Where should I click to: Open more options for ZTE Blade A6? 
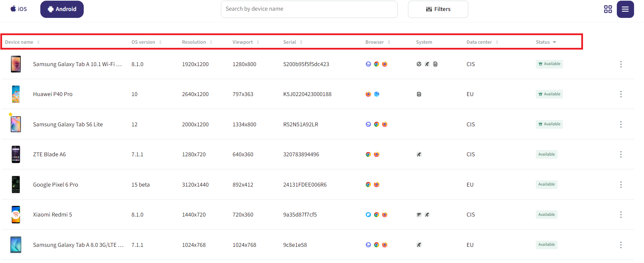tap(621, 154)
